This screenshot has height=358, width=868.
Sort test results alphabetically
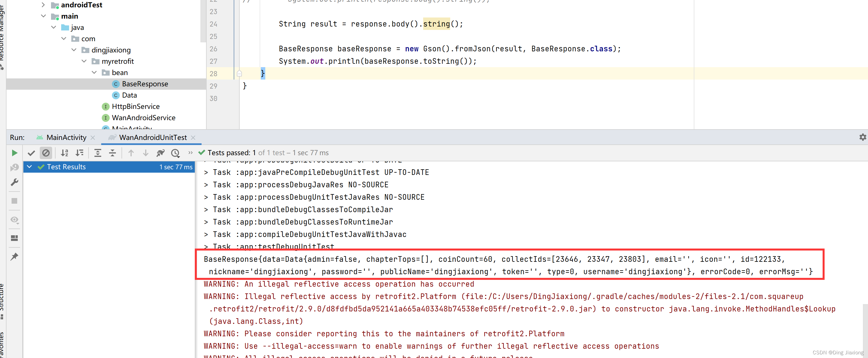[x=65, y=153]
